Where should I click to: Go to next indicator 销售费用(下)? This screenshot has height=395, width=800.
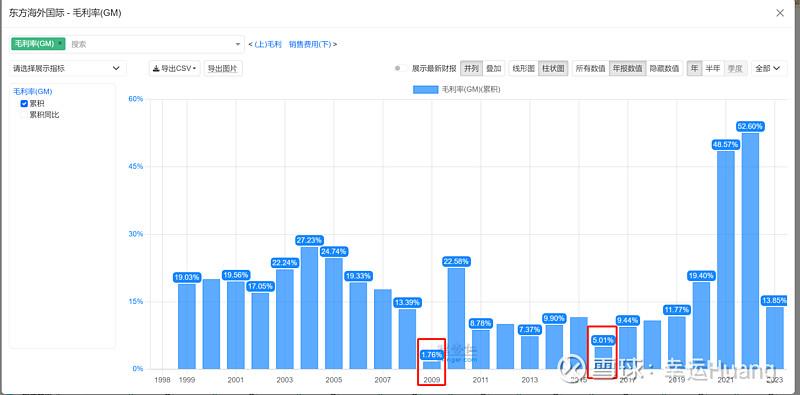(x=310, y=44)
